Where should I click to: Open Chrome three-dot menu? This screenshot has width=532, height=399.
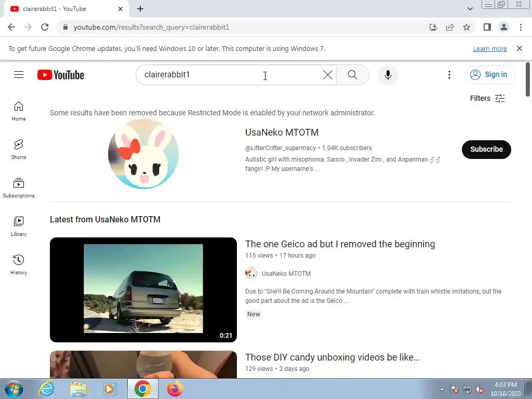point(521,27)
